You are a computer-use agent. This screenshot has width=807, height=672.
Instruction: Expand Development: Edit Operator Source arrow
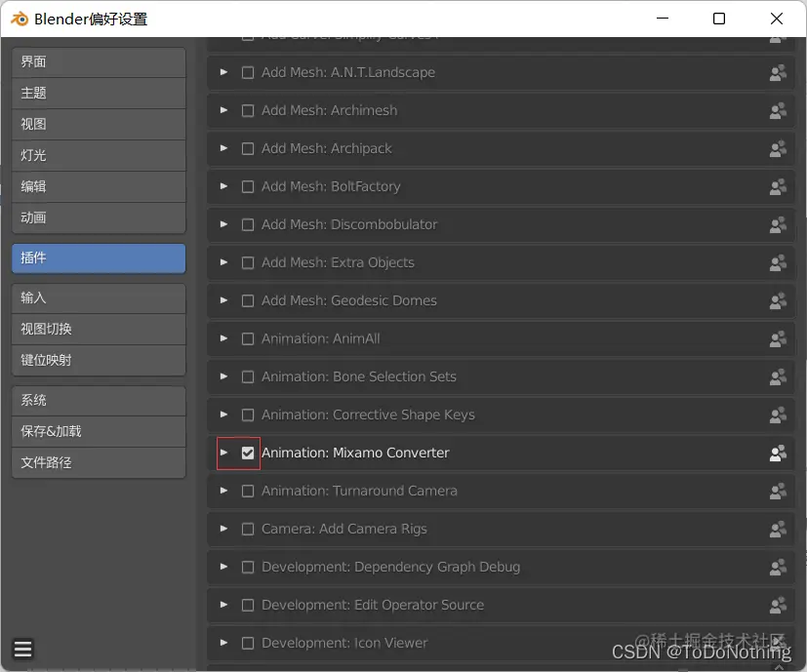223,606
